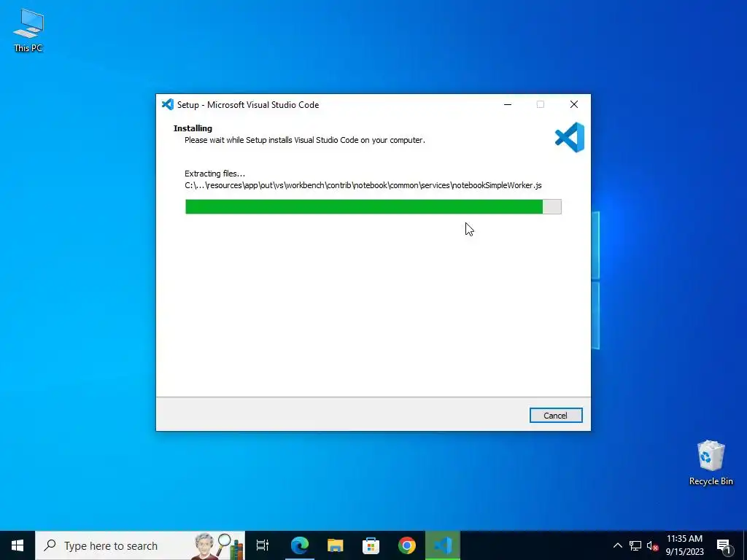Click the muted volume tray icon
The width and height of the screenshot is (747, 560).
click(x=652, y=545)
